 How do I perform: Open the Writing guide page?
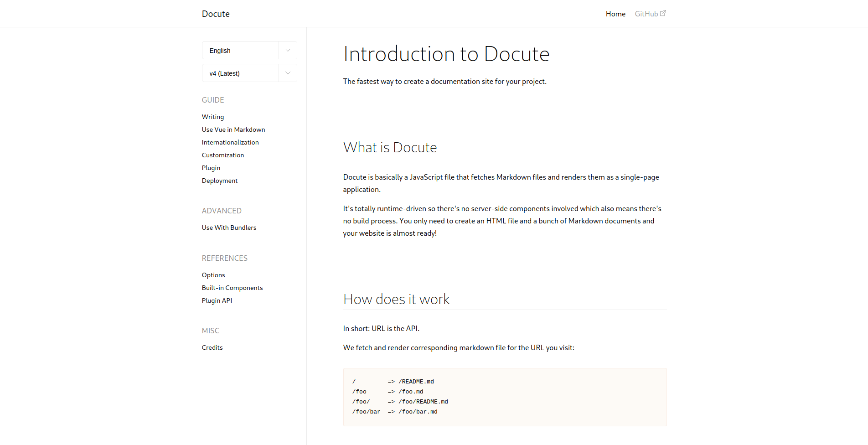213,117
